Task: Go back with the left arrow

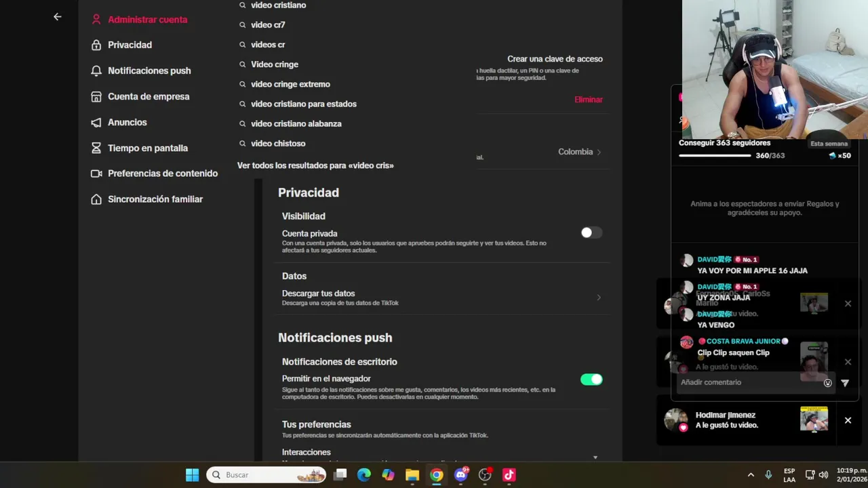Action: coord(58,17)
